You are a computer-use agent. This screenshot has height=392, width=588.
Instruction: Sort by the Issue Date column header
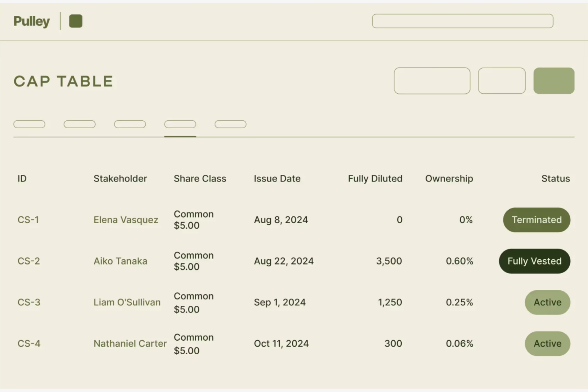pos(277,179)
